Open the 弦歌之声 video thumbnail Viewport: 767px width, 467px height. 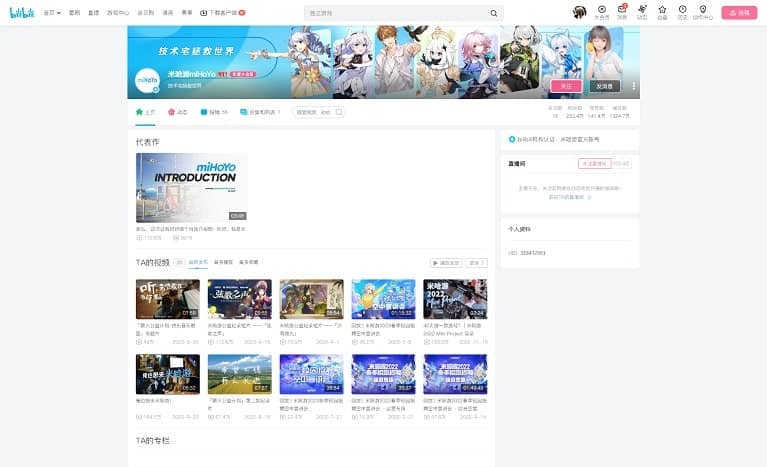pos(240,299)
